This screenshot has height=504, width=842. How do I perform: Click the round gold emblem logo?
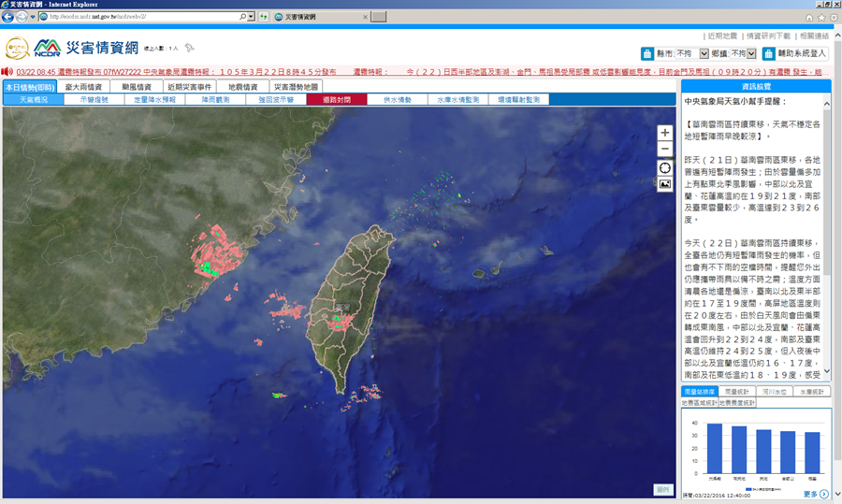[x=17, y=48]
